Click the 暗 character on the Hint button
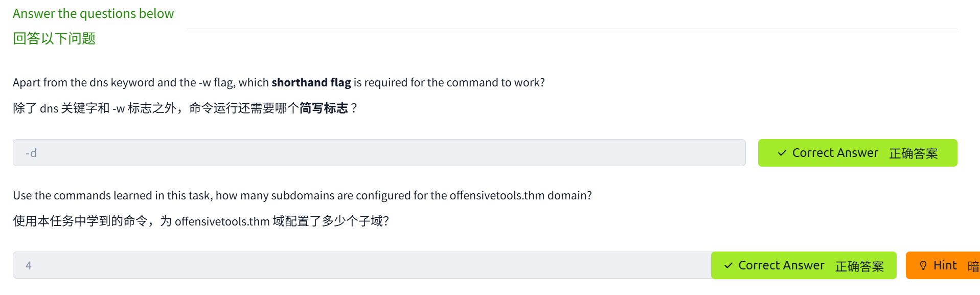Image resolution: width=980 pixels, height=295 pixels. click(x=973, y=266)
